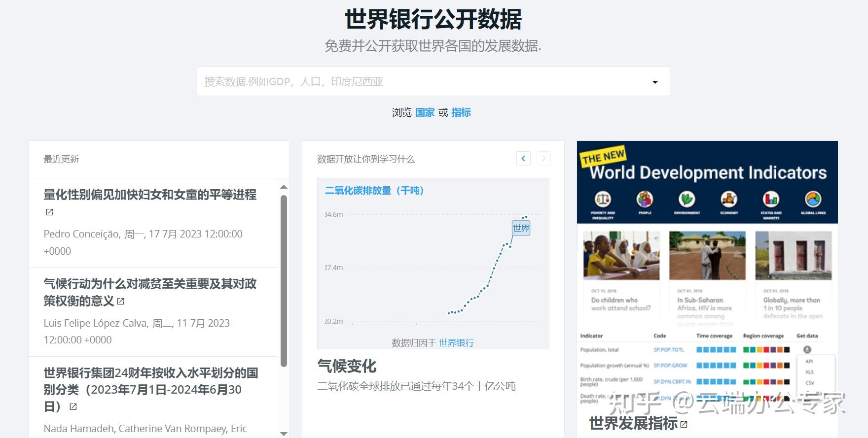Open 世界银行集团24财年按收入水平划分的国别分类 article

point(150,389)
